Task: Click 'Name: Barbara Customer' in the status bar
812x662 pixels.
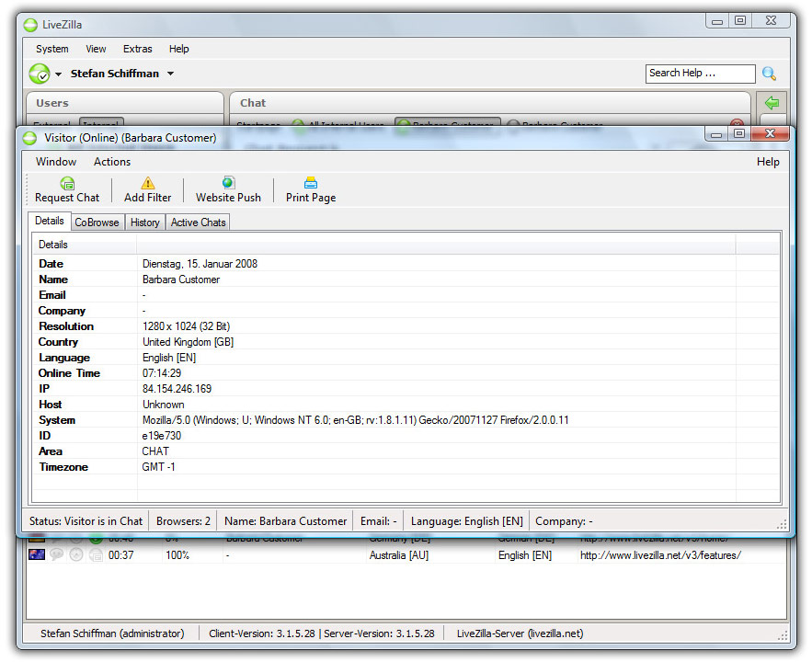Action: (285, 520)
